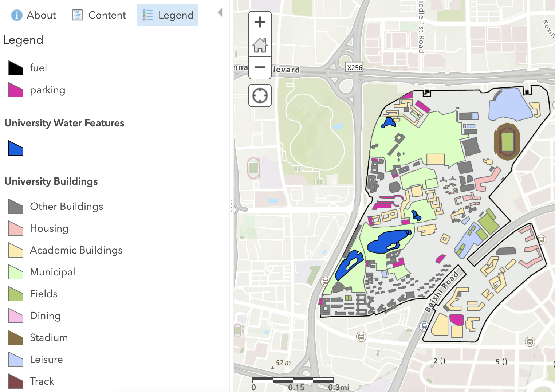Click the find my location button

pos(260,95)
